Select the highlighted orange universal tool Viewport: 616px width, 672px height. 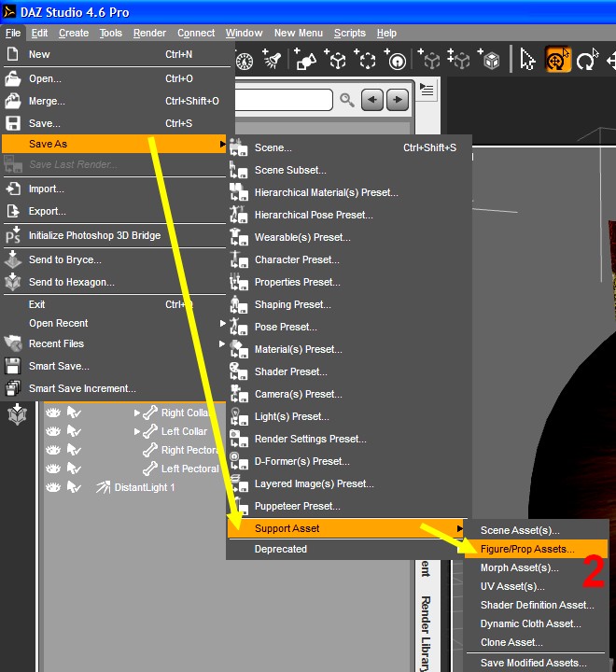click(558, 59)
